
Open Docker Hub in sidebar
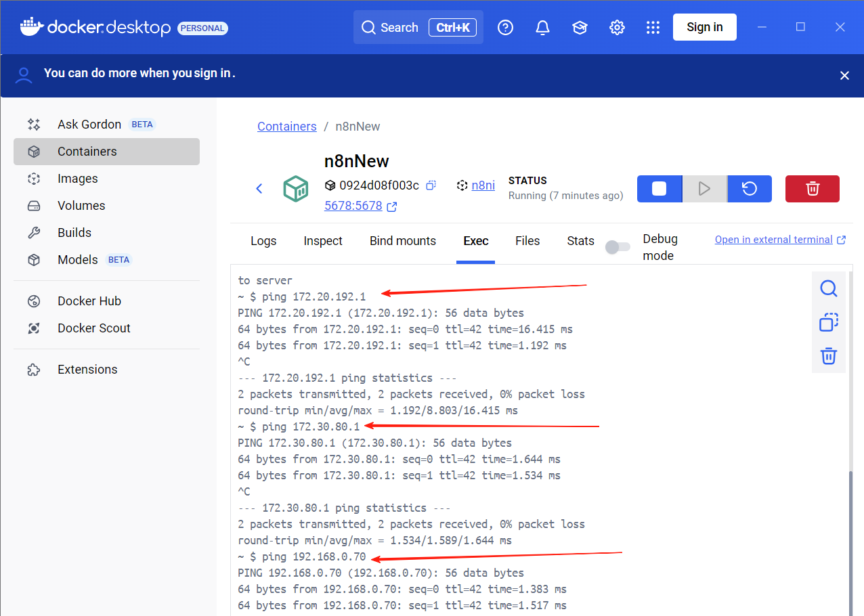[x=106, y=301]
